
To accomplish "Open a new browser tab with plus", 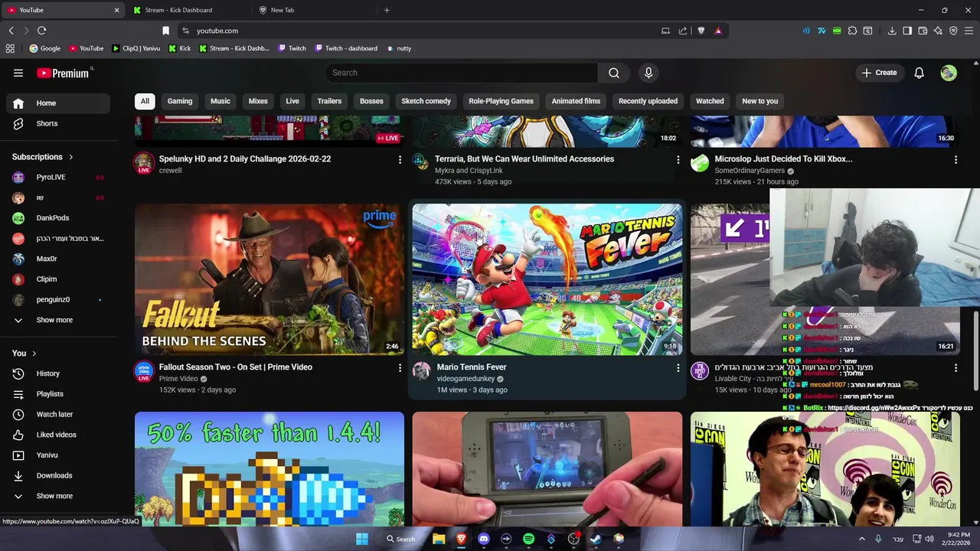I will tap(387, 10).
